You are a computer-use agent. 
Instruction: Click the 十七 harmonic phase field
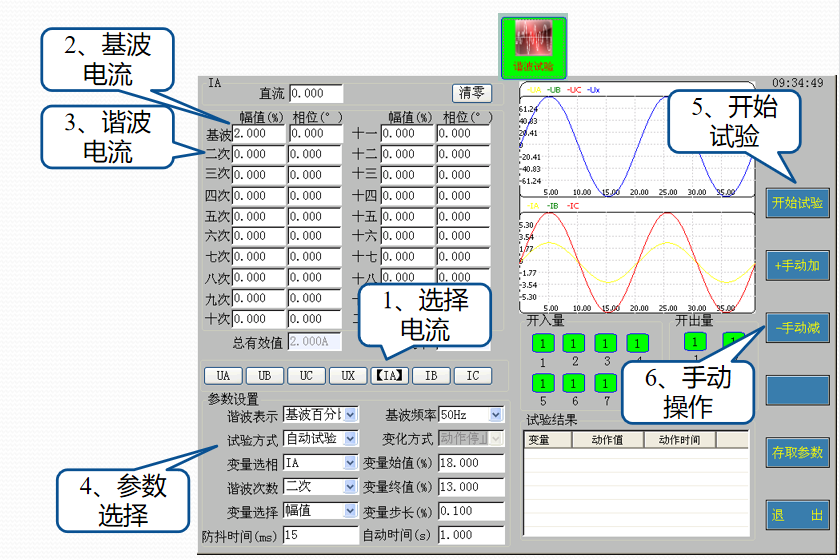464,257
